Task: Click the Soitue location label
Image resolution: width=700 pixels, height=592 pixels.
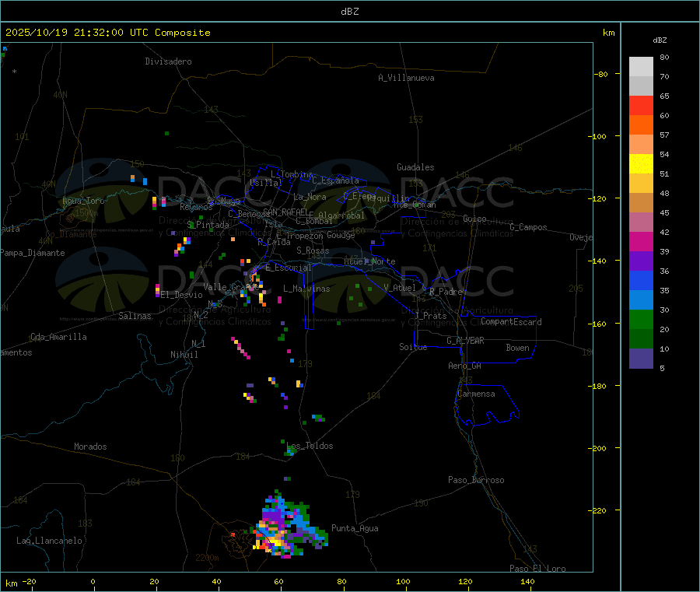Action: click(413, 347)
